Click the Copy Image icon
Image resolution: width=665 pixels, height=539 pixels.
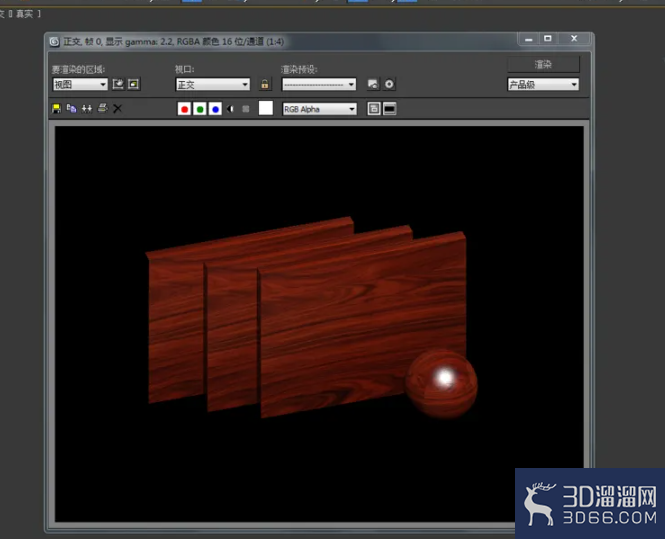(x=72, y=109)
